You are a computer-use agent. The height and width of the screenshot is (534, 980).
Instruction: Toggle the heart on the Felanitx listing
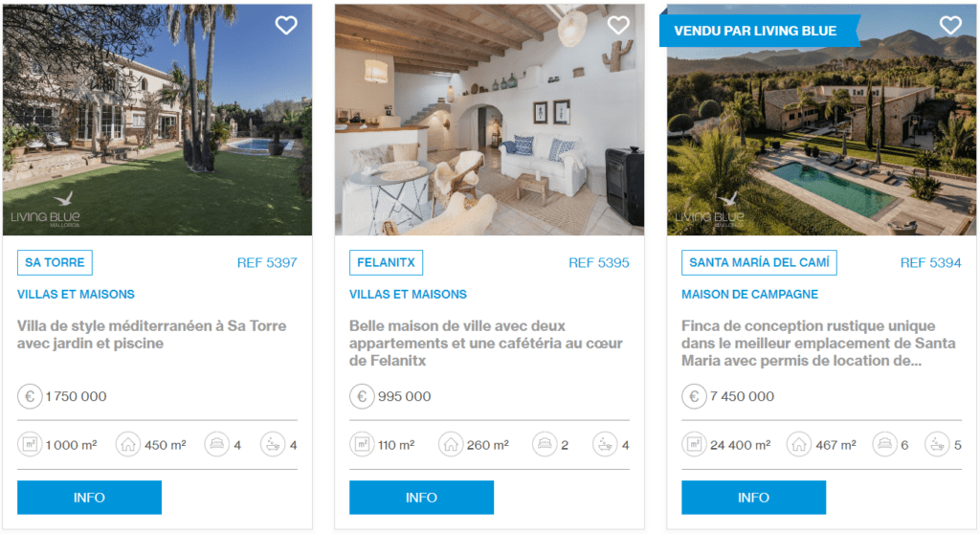(618, 26)
